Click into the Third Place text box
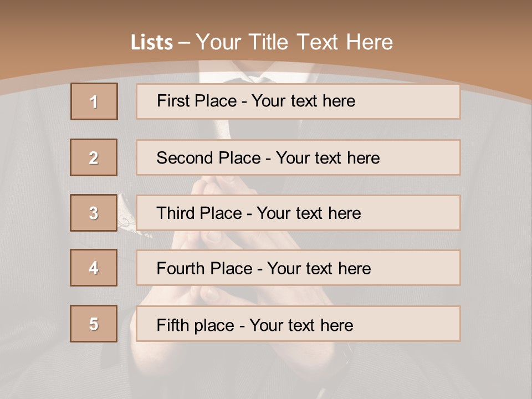This screenshot has width=532, height=399. (x=298, y=213)
